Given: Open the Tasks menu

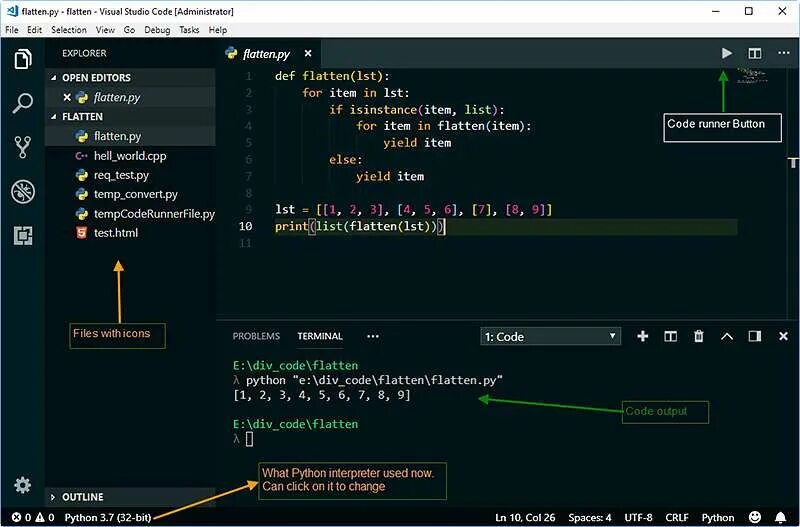Looking at the screenshot, I should (x=189, y=30).
